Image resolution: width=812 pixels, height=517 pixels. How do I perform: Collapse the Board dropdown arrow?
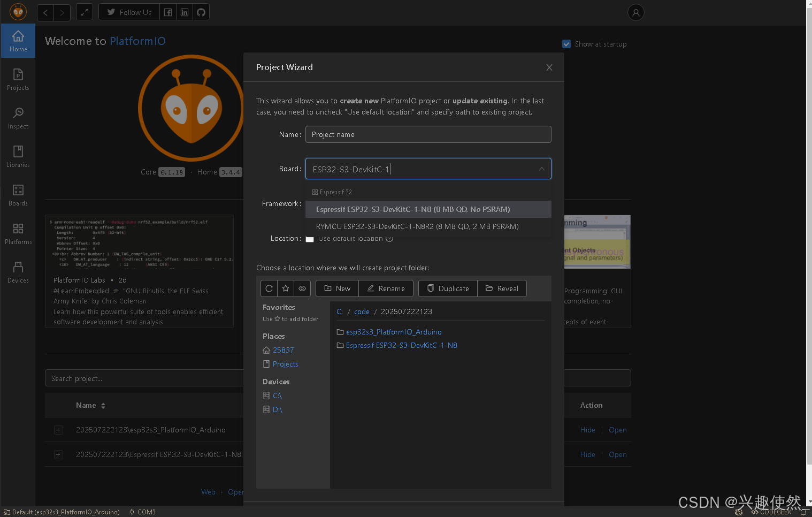(x=541, y=169)
